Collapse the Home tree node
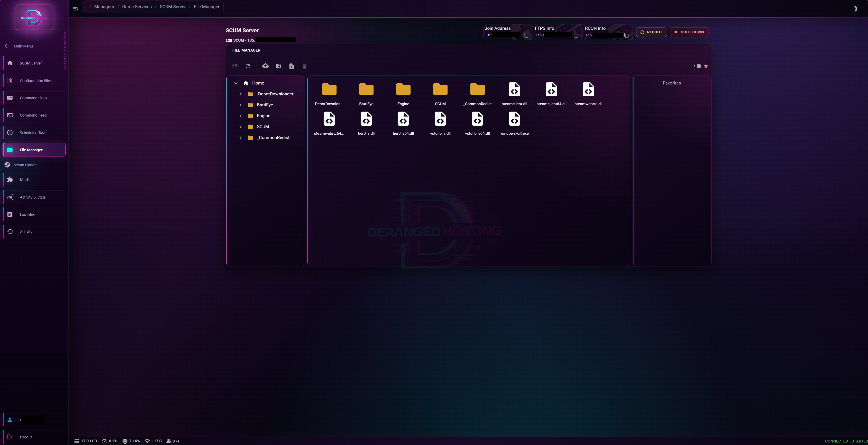The image size is (868, 445). [x=236, y=83]
